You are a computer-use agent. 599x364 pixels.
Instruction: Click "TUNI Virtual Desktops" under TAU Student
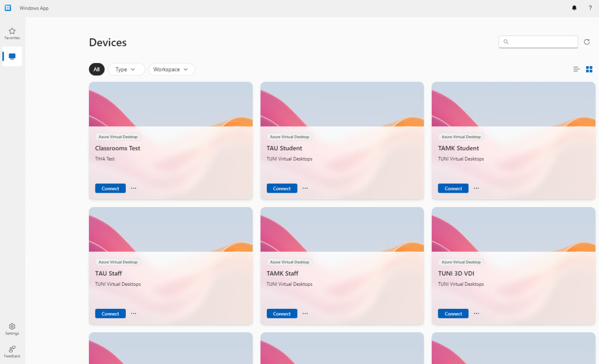(289, 159)
